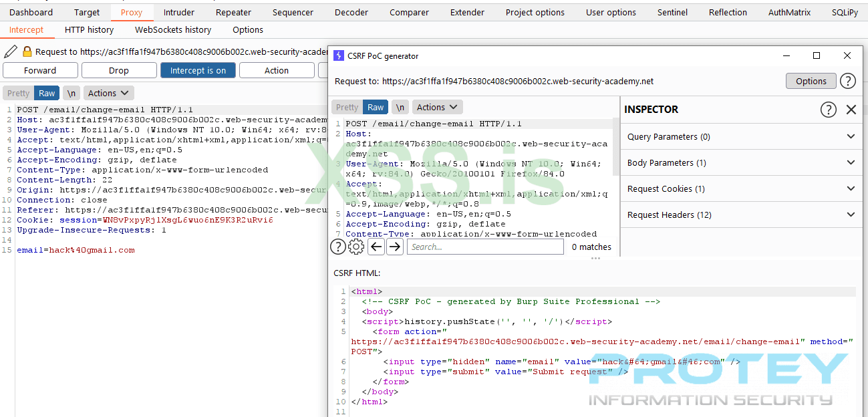Expand Query Parameters (0) section
Screen dimensions: 868x417
click(741, 136)
